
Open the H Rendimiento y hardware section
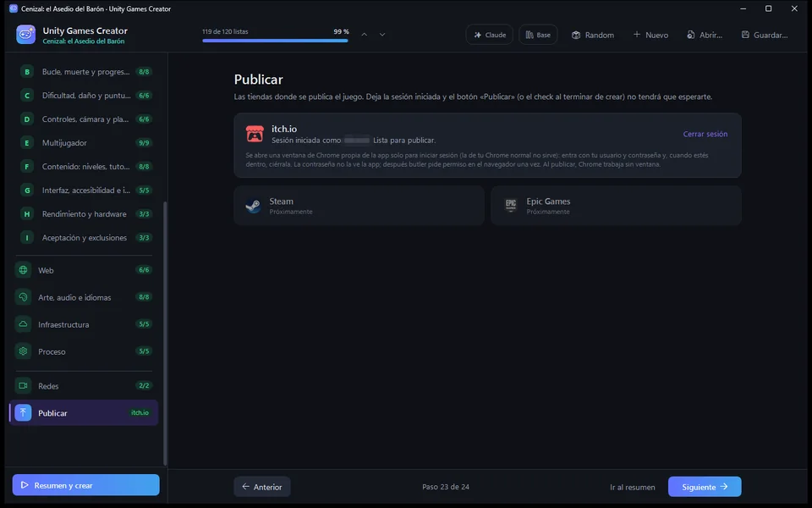(85, 214)
